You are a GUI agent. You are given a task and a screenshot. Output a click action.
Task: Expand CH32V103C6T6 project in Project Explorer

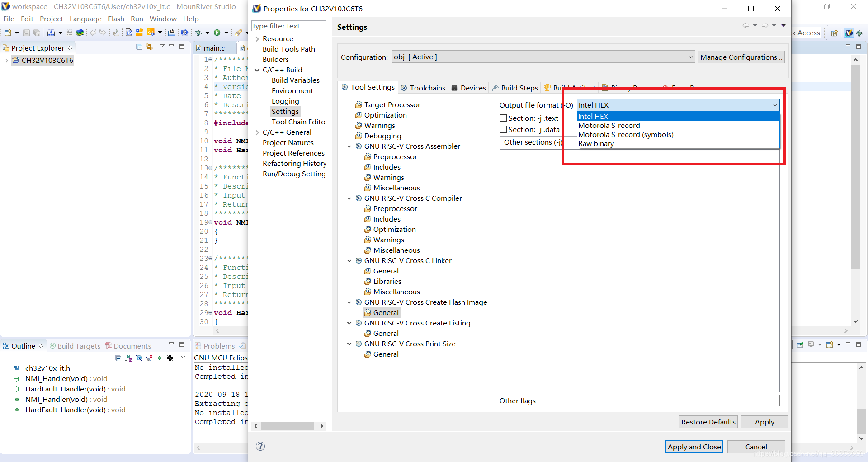6,61
